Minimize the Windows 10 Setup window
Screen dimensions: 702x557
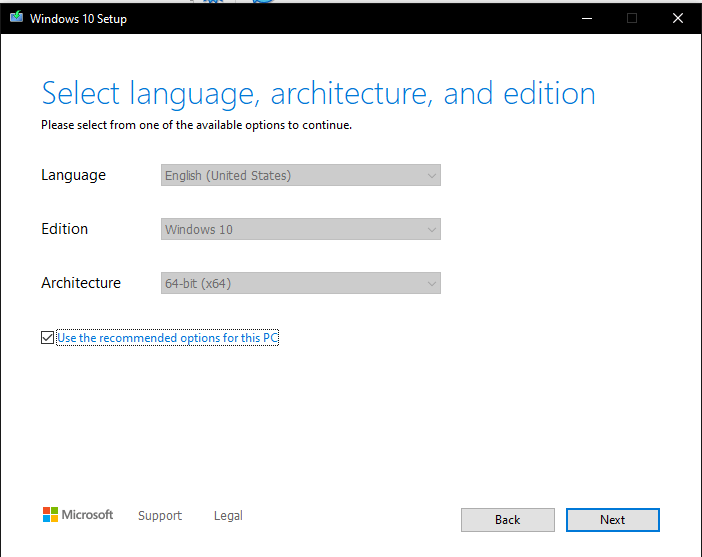[x=585, y=18]
